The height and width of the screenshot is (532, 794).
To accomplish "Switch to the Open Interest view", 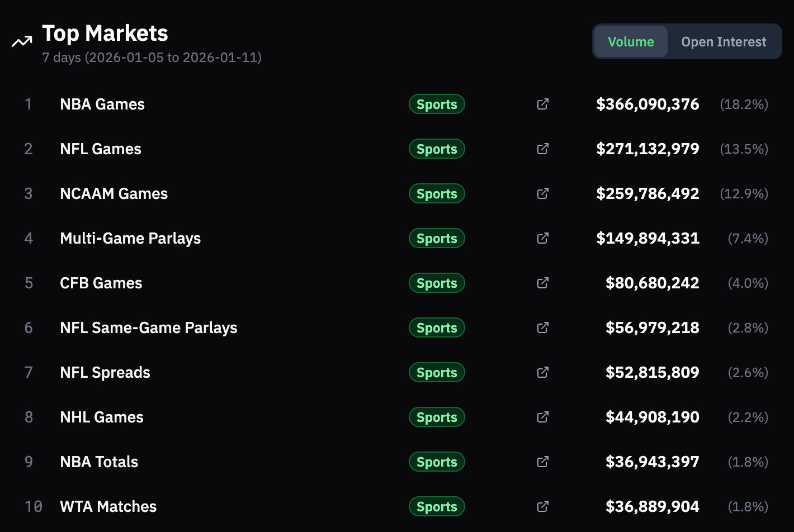I will click(724, 42).
